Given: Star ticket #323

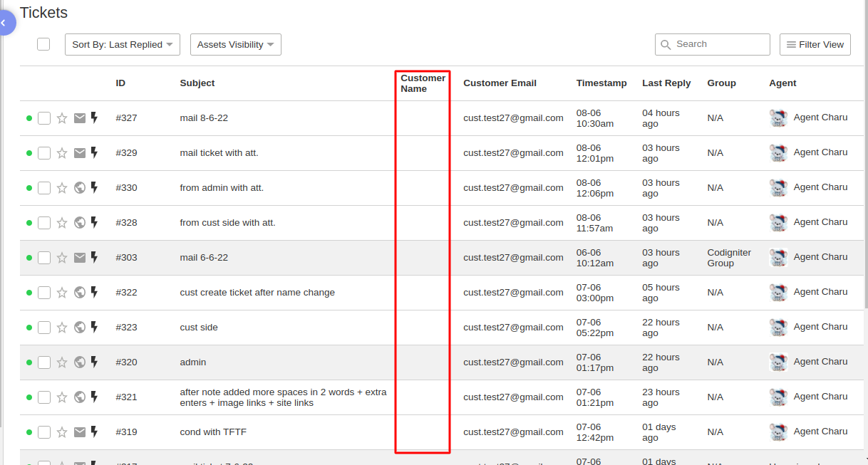Looking at the screenshot, I should click(x=62, y=328).
